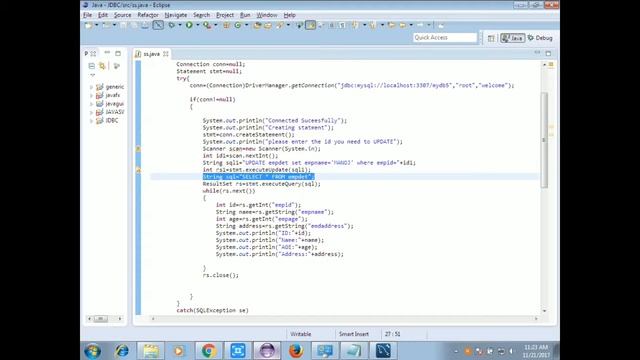
Task: Click the Forward navigation arrow icon
Action: pos(420,25)
